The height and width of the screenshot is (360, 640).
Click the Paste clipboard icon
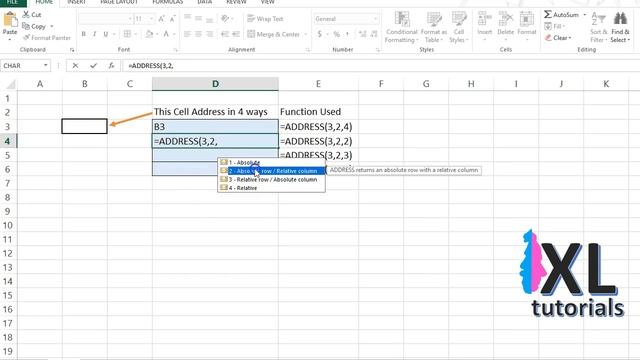click(x=10, y=20)
